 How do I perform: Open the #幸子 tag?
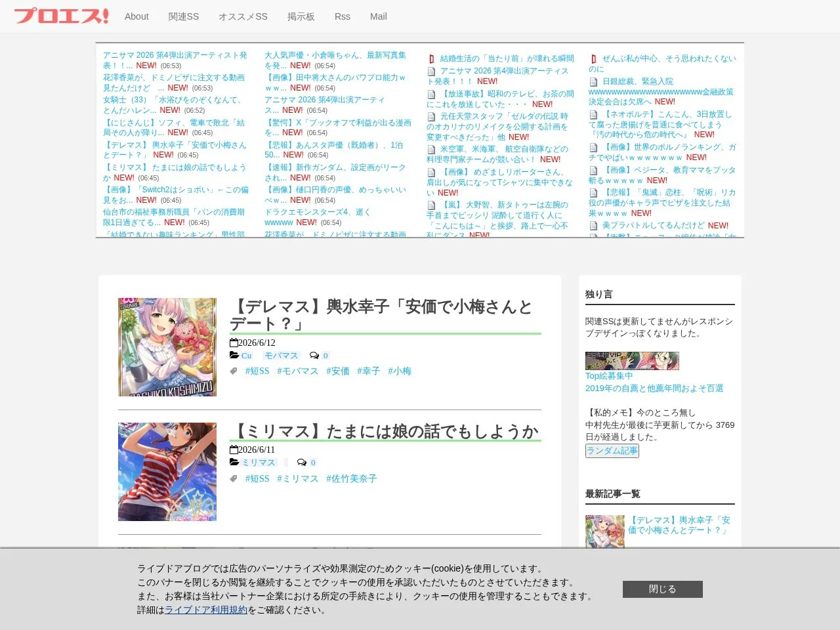(369, 371)
